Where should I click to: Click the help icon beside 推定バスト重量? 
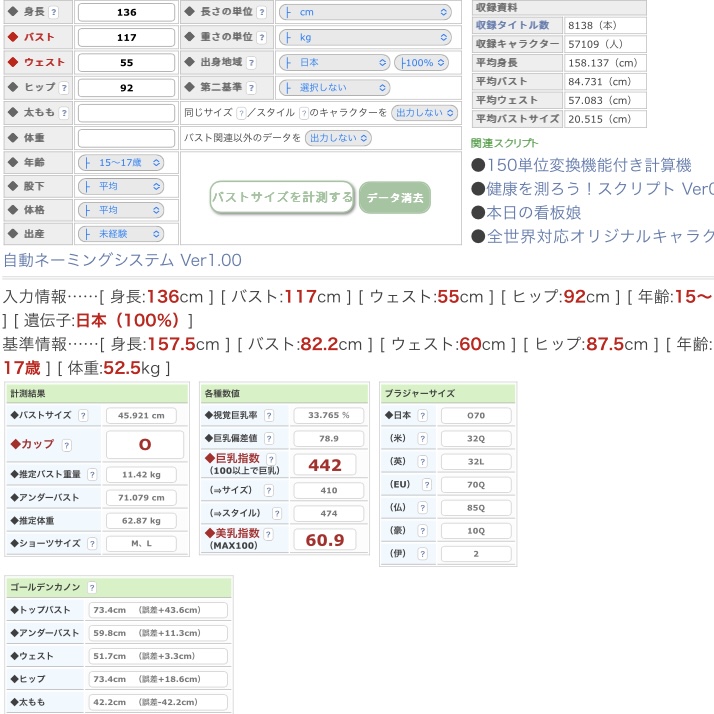point(93,476)
